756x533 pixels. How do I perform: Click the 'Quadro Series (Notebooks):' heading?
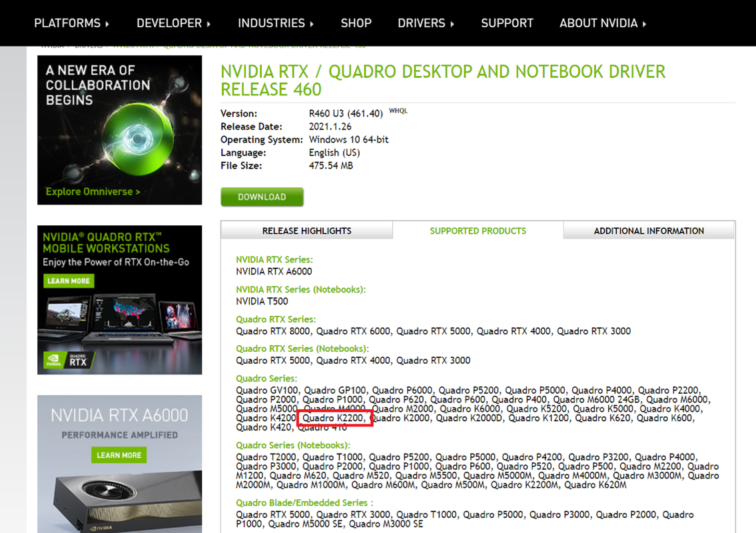pos(293,445)
